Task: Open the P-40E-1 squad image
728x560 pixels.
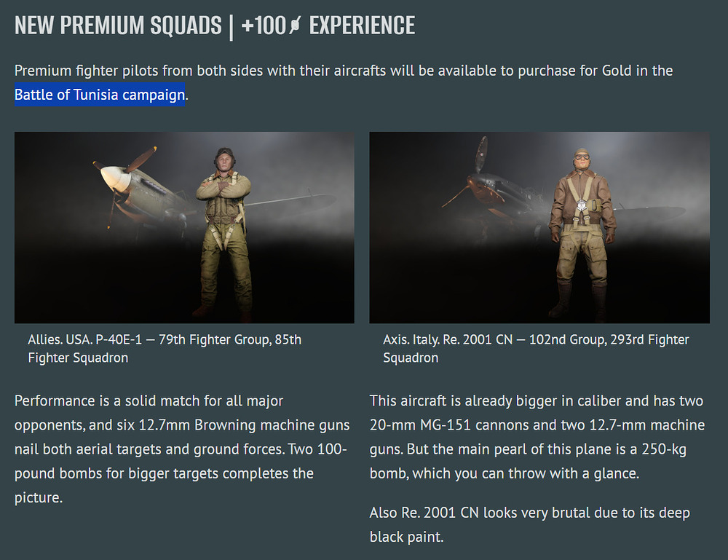Action: [184, 227]
